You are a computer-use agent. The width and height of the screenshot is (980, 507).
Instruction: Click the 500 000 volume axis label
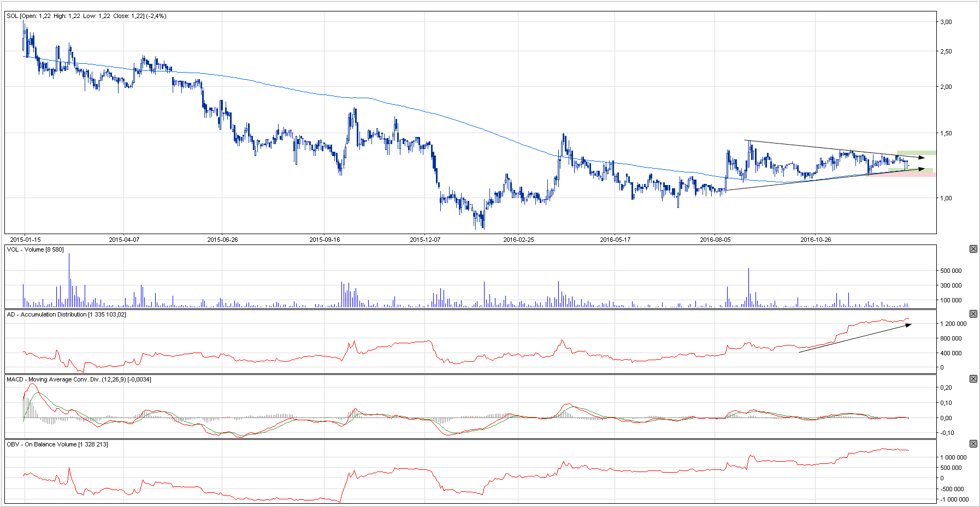pyautogui.click(x=951, y=271)
